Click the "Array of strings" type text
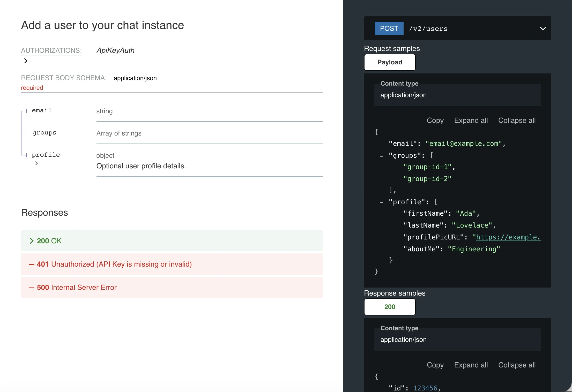This screenshot has width=572, height=392. pos(119,133)
